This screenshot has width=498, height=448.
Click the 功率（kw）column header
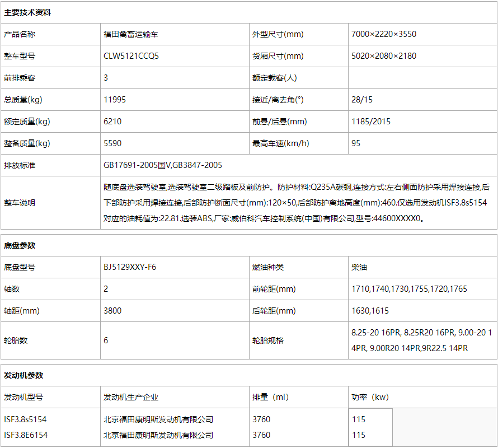pyautogui.click(x=370, y=397)
